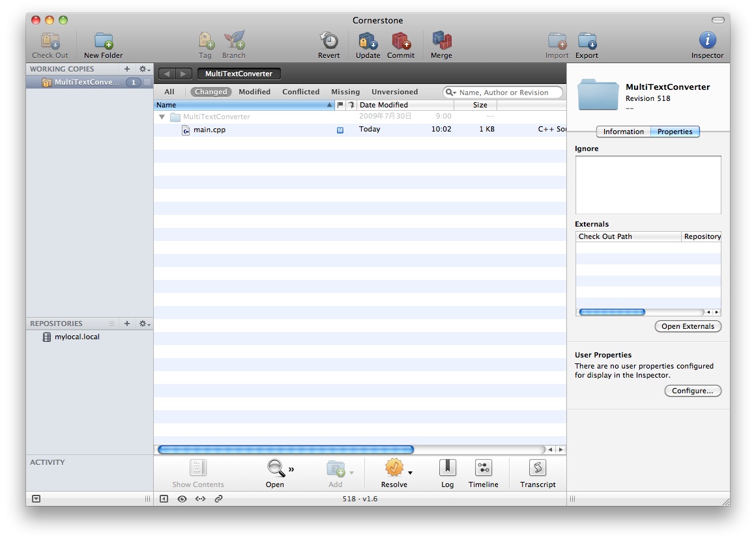Click the Export toolbar icon
Image resolution: width=756 pixels, height=545 pixels.
coord(587,42)
